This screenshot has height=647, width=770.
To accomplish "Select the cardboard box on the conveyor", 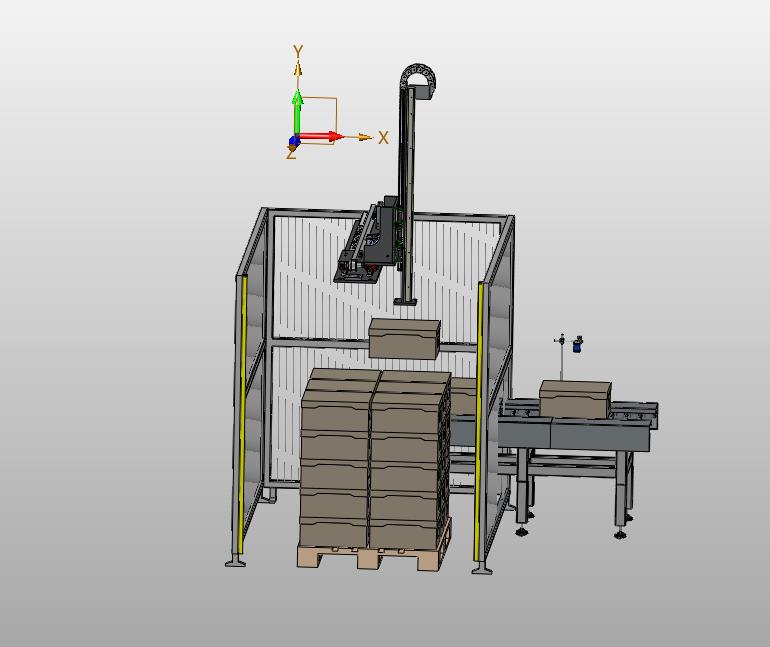I will [x=575, y=400].
